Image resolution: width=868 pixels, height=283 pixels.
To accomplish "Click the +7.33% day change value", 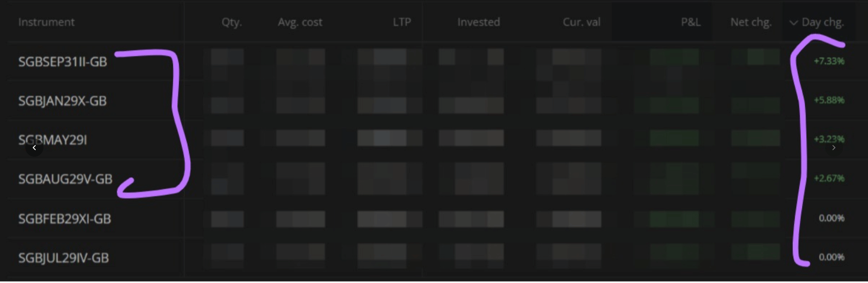I will (x=829, y=61).
